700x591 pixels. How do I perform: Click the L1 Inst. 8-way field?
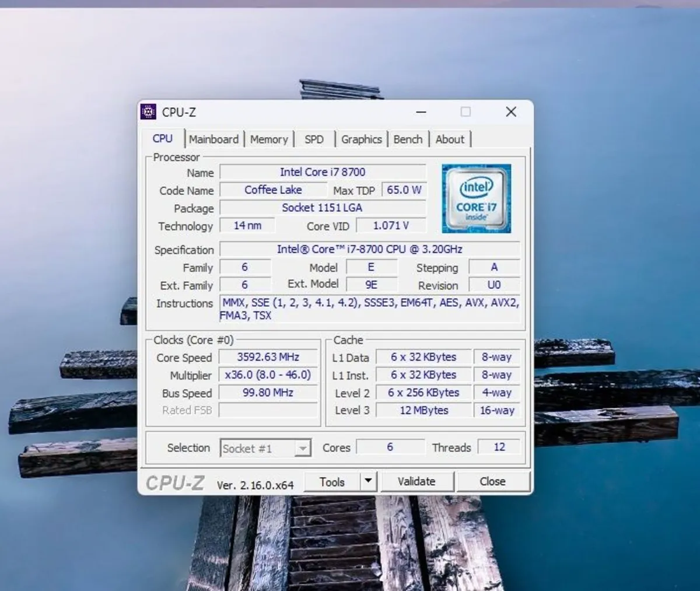click(496, 375)
